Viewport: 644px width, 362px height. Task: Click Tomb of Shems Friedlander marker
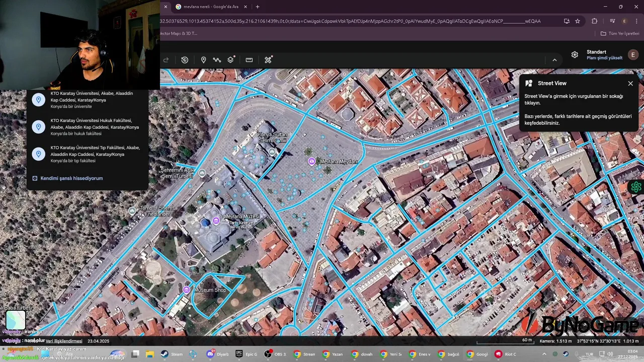[x=132, y=211]
